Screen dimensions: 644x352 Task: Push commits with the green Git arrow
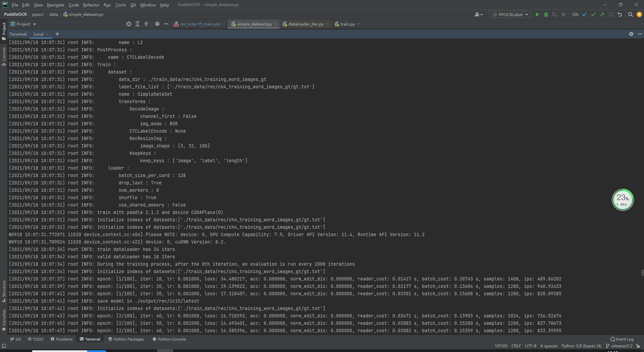pos(602,14)
